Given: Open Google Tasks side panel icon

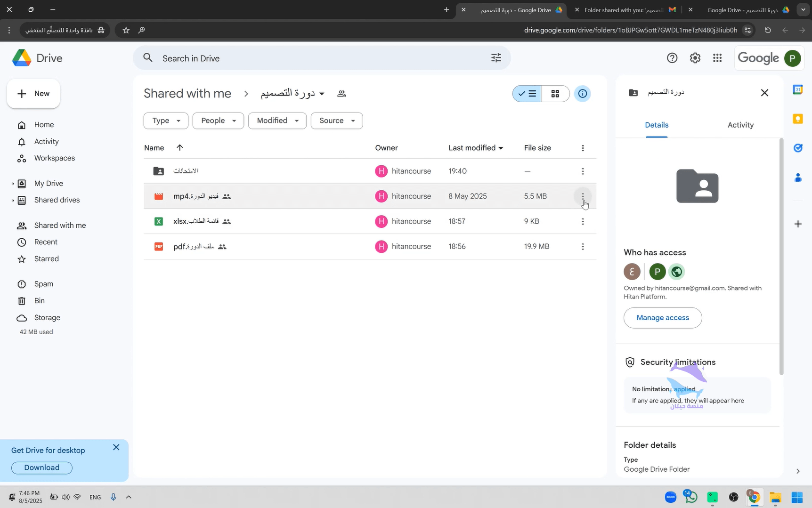Looking at the screenshot, I should tap(797, 148).
